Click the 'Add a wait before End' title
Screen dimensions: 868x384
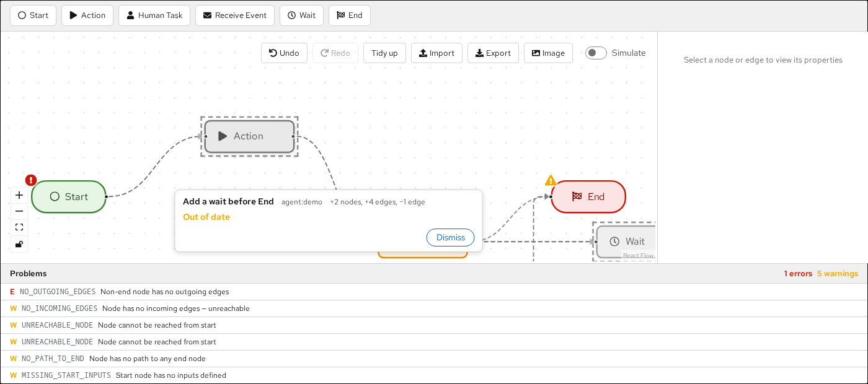[228, 201]
